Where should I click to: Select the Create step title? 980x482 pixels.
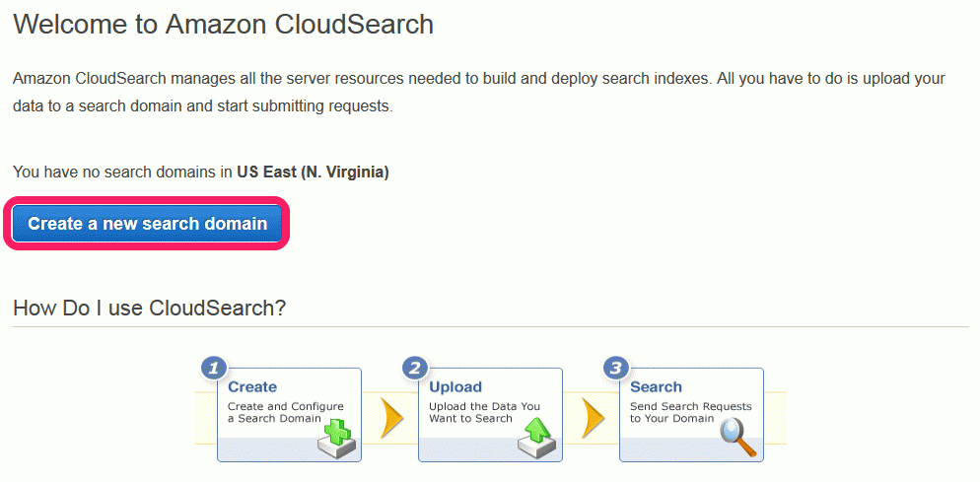click(x=251, y=387)
